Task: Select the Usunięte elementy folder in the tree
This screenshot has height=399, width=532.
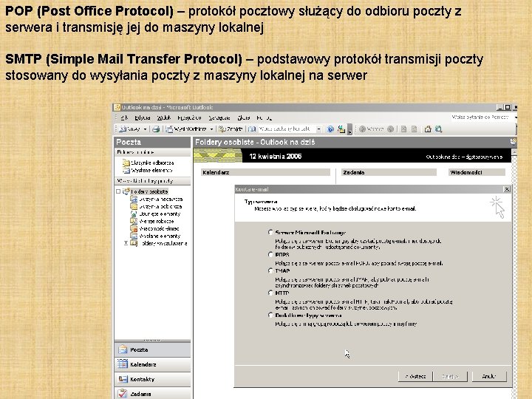Action: (155, 214)
